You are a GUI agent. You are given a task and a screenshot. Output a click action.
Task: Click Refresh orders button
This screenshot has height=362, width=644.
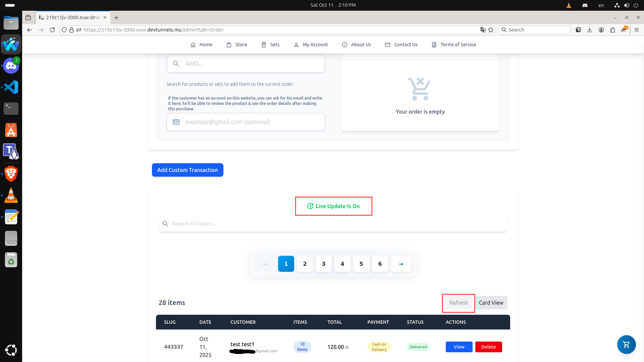pyautogui.click(x=459, y=303)
